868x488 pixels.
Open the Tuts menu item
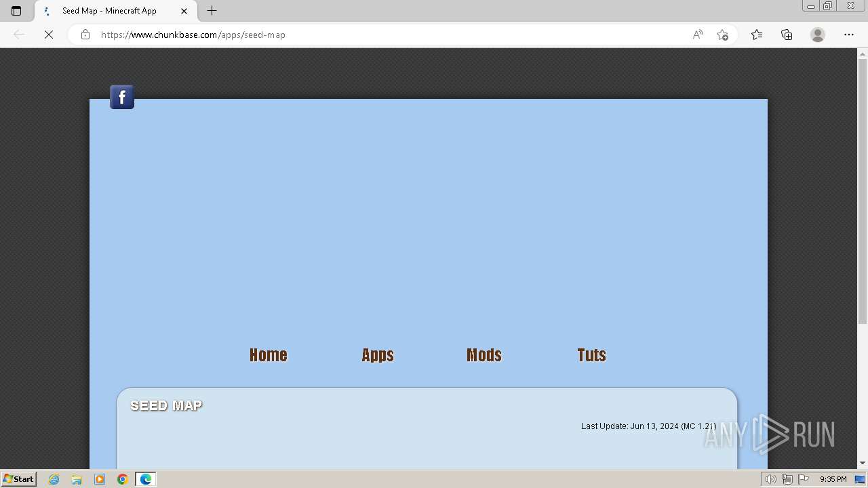pos(592,355)
